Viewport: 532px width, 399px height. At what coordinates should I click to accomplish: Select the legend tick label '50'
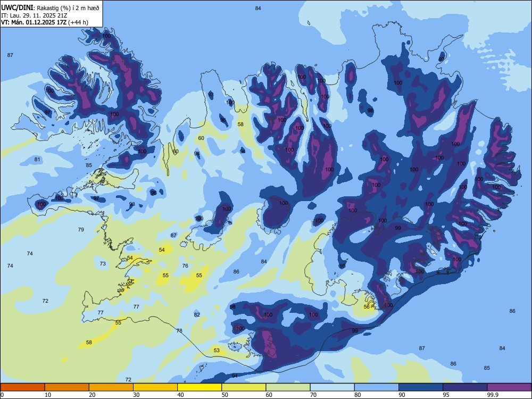pos(225,395)
